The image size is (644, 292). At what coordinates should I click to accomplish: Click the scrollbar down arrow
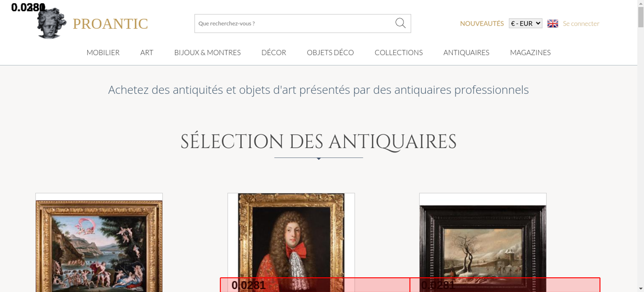[x=640, y=288]
